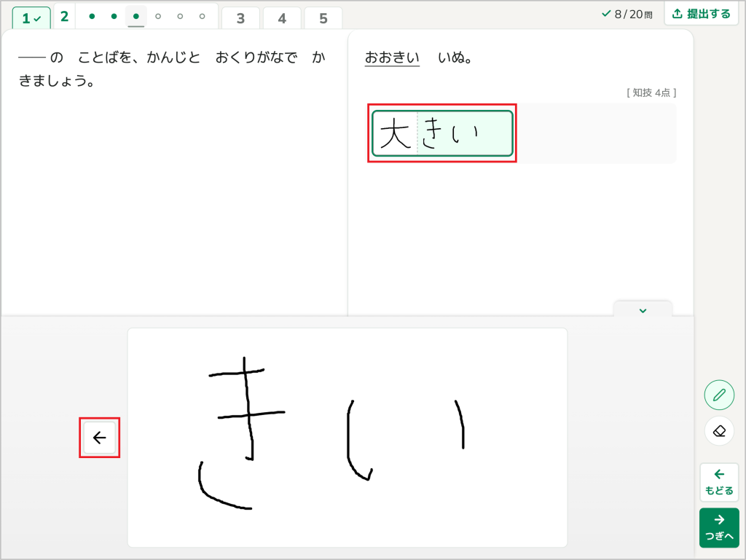
Task: Go to first filled question dot
Action: [x=92, y=16]
